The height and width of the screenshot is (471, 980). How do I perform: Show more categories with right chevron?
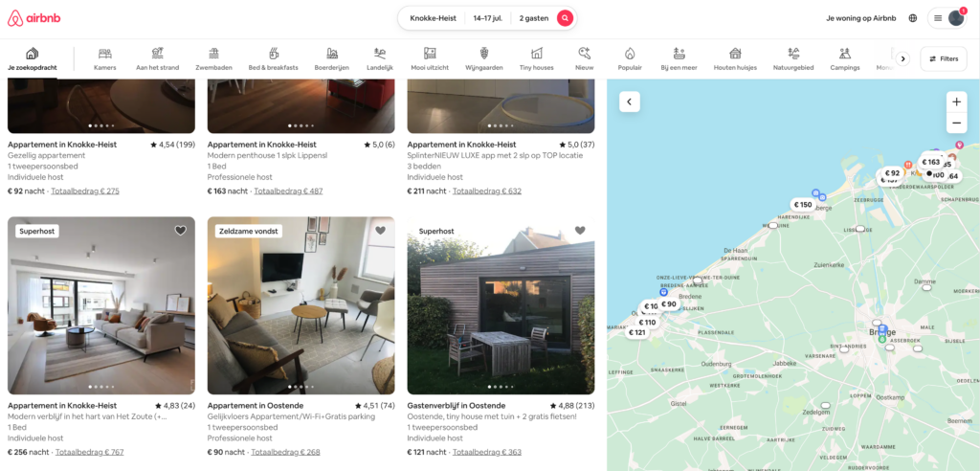tap(902, 58)
